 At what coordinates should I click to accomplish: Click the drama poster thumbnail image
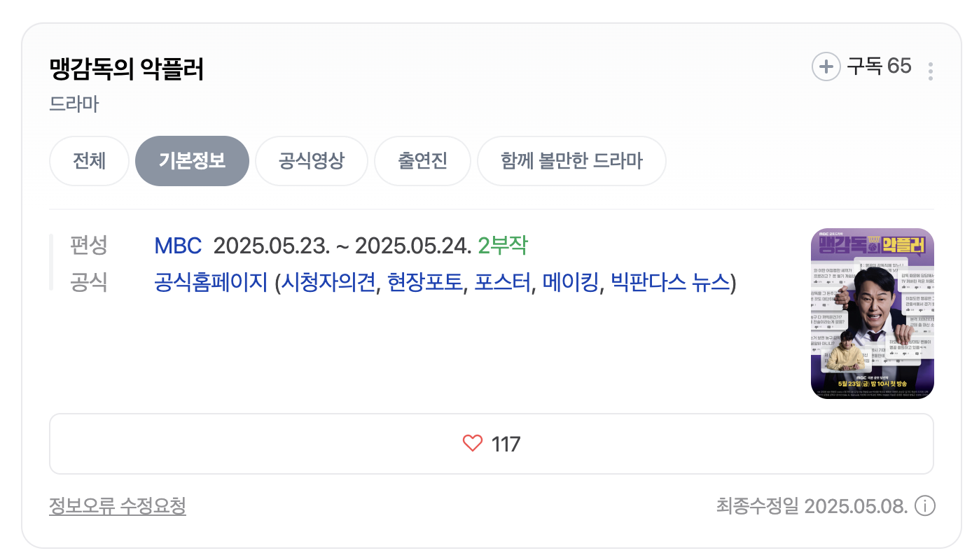[x=872, y=313]
